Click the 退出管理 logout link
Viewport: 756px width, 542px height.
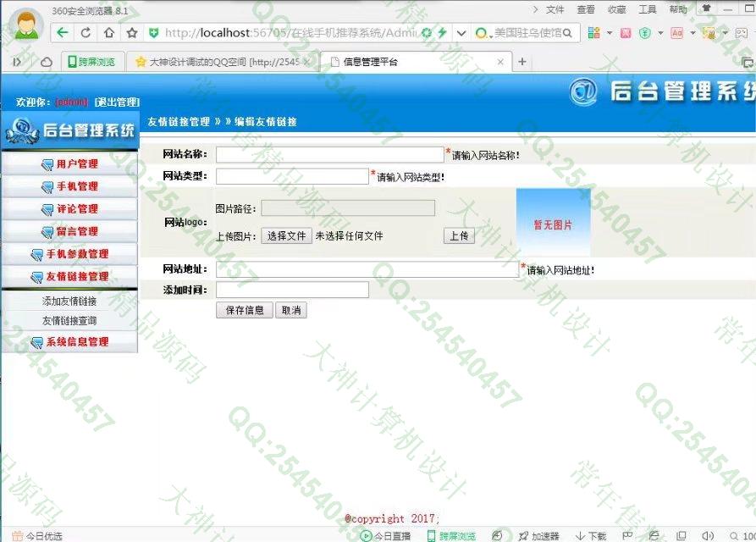[117, 102]
